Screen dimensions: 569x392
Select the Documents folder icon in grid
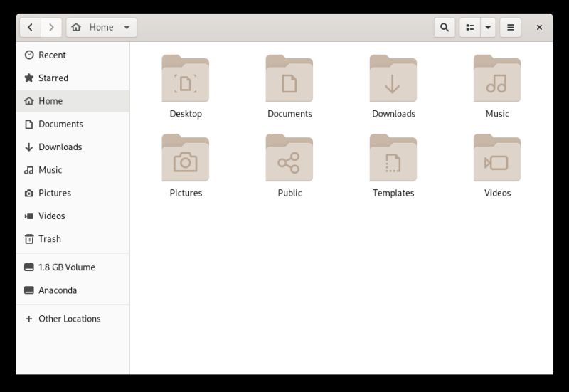[x=289, y=79]
